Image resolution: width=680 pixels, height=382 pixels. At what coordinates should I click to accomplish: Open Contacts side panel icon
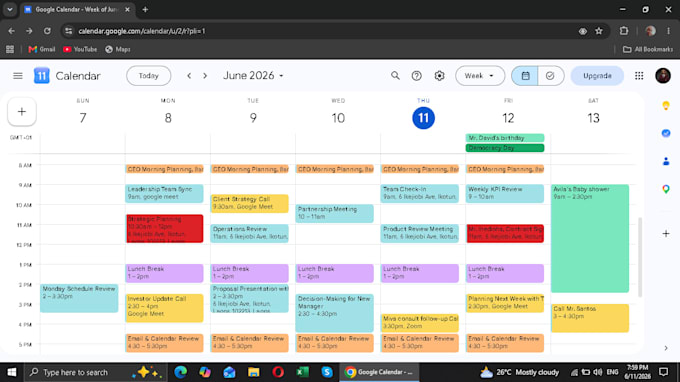(x=666, y=161)
